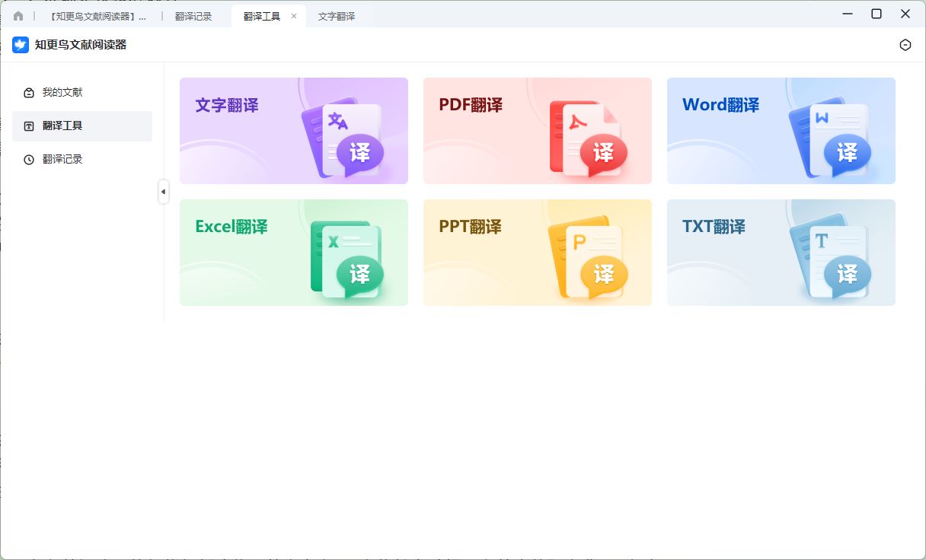The image size is (926, 560).
Task: Click the 翻译工具 sidebar icon
Action: click(29, 126)
